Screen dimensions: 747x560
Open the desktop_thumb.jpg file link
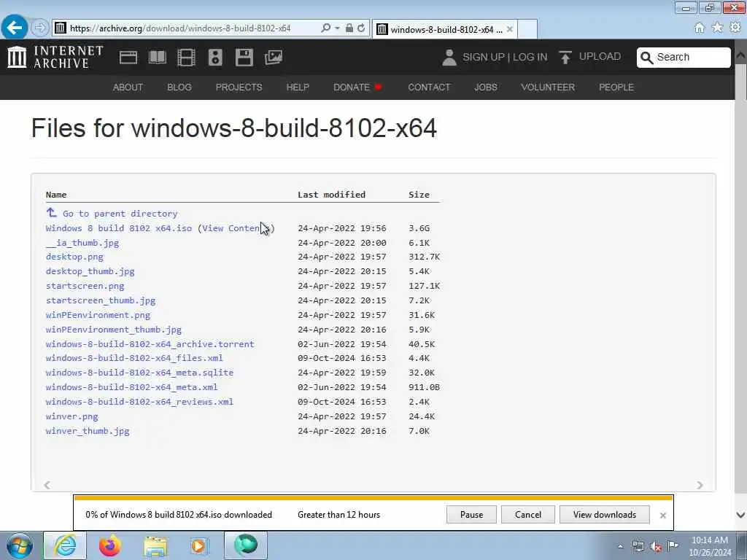(x=90, y=271)
